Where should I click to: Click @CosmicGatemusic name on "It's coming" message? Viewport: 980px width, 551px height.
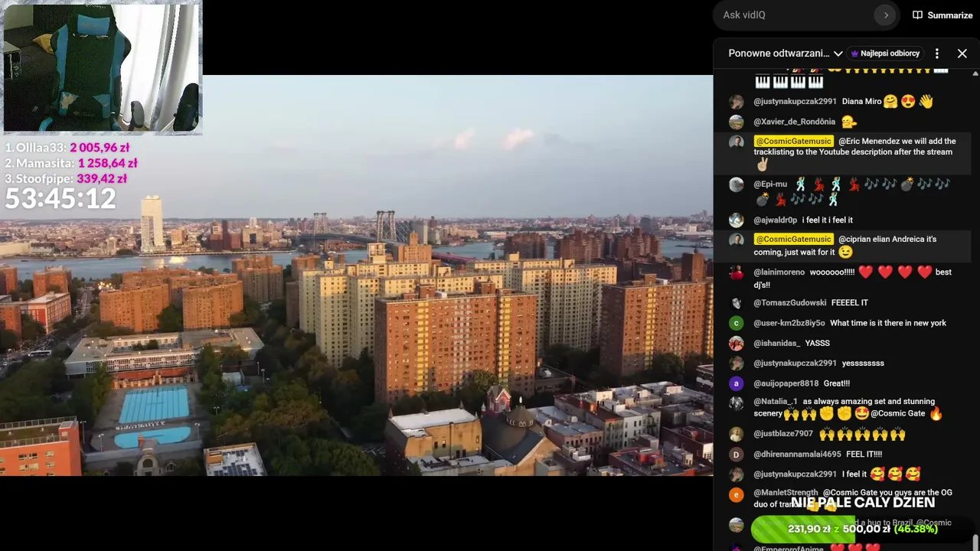pyautogui.click(x=793, y=240)
